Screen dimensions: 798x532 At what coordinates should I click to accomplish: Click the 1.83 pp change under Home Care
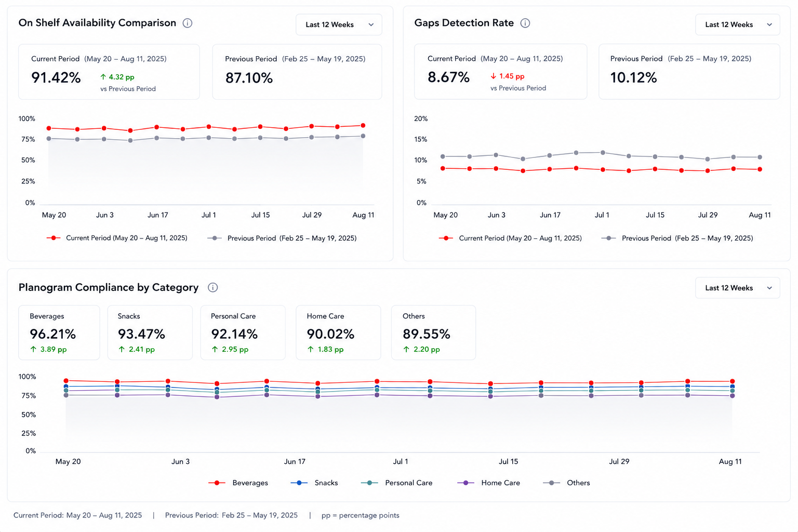[x=326, y=349]
